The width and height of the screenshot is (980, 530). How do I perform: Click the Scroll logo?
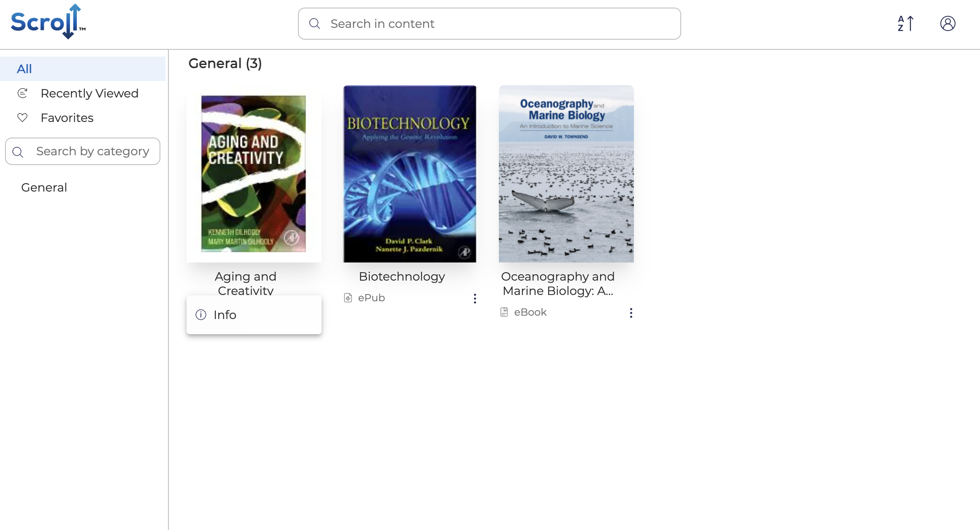(48, 22)
